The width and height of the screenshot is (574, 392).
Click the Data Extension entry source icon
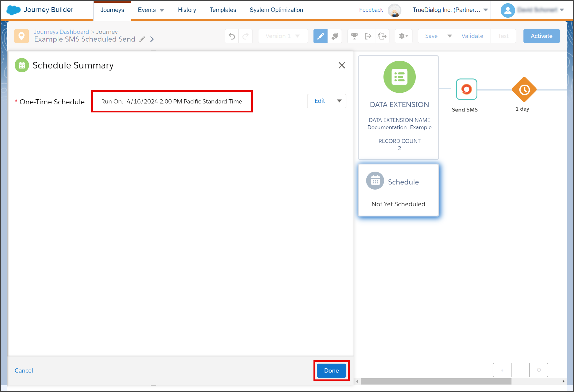click(x=399, y=77)
